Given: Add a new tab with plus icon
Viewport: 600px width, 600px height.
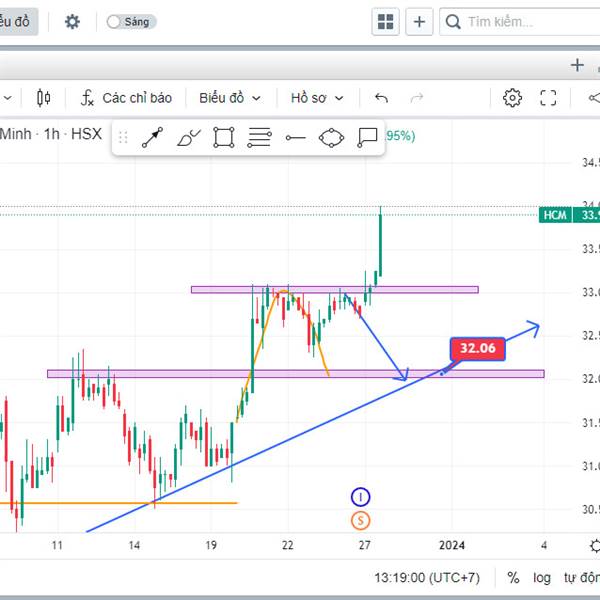Looking at the screenshot, I should click(x=577, y=65).
